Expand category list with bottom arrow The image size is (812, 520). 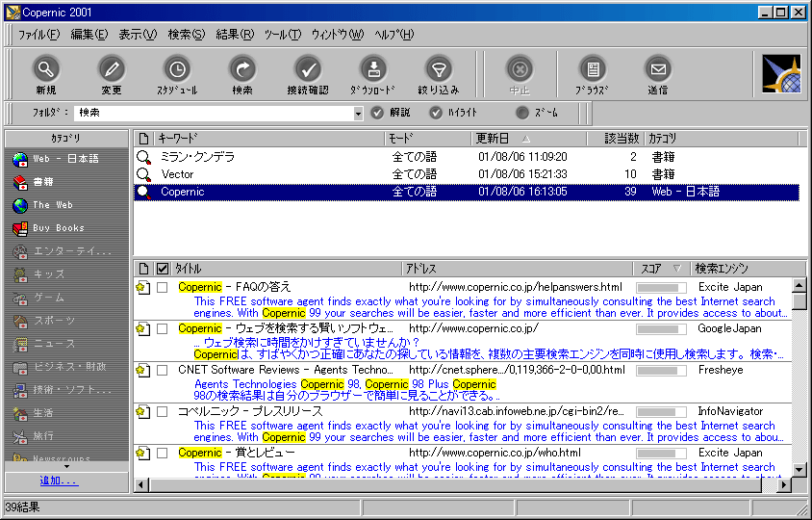coord(66,467)
